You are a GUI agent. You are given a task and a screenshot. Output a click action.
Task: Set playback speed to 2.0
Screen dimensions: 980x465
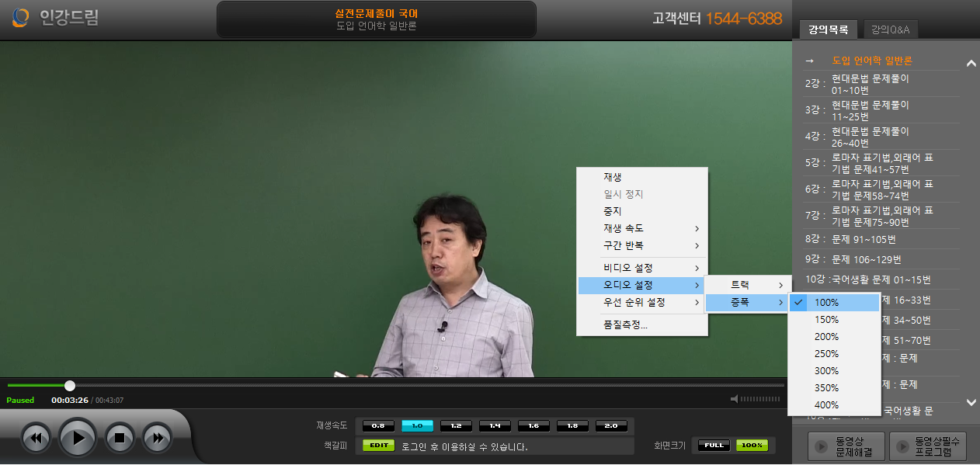click(x=611, y=425)
